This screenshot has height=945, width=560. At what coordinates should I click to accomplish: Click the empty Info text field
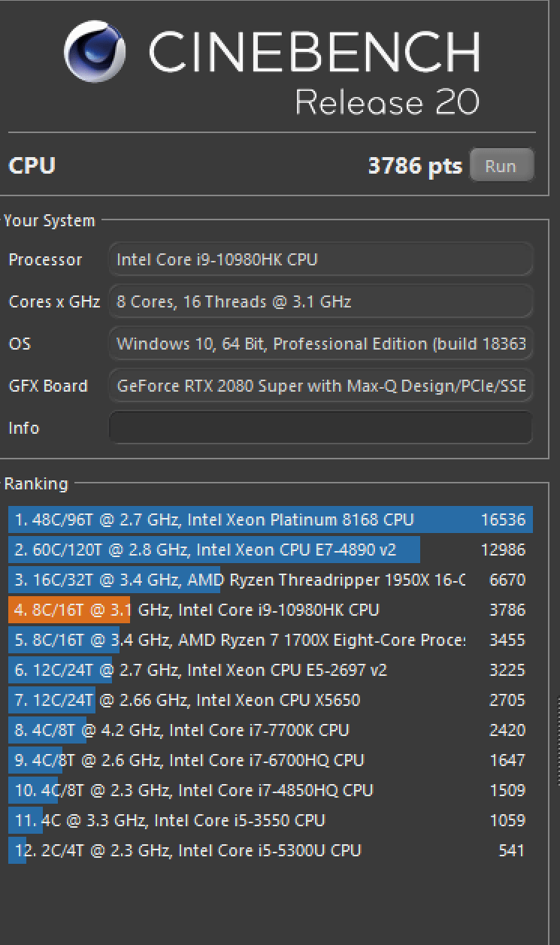321,429
